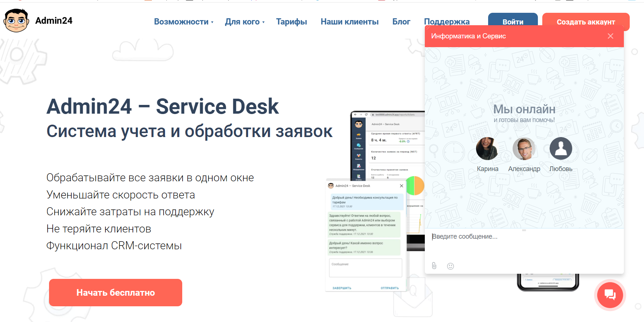Click the round floating chat bubble button
The height and width of the screenshot is (322, 644).
pos(610,295)
